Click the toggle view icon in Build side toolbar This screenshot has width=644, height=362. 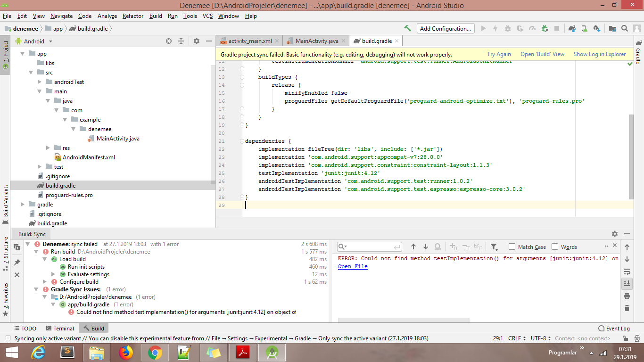[17, 247]
